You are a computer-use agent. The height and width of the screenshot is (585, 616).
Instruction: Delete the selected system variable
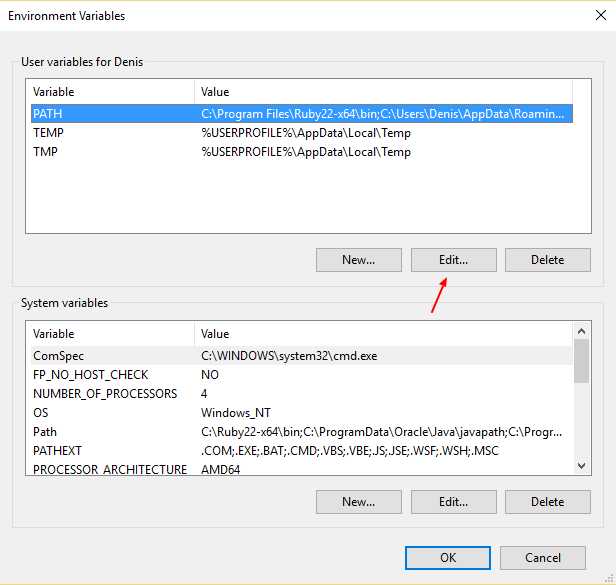[x=548, y=502]
